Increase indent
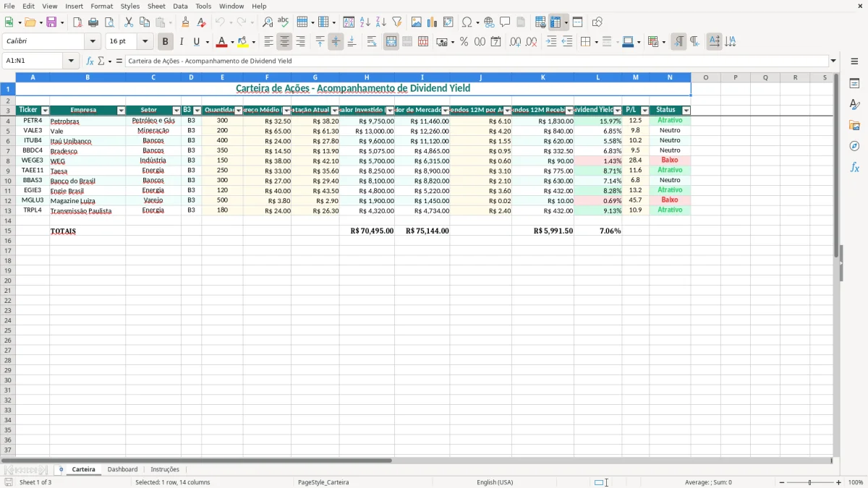The width and height of the screenshot is (868, 488). (x=551, y=42)
